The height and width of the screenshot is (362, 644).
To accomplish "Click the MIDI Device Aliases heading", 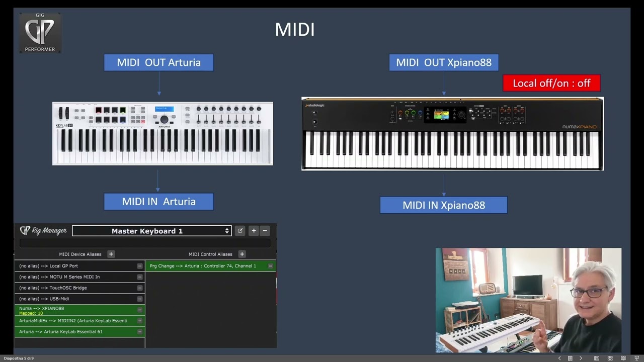I will (x=80, y=254).
